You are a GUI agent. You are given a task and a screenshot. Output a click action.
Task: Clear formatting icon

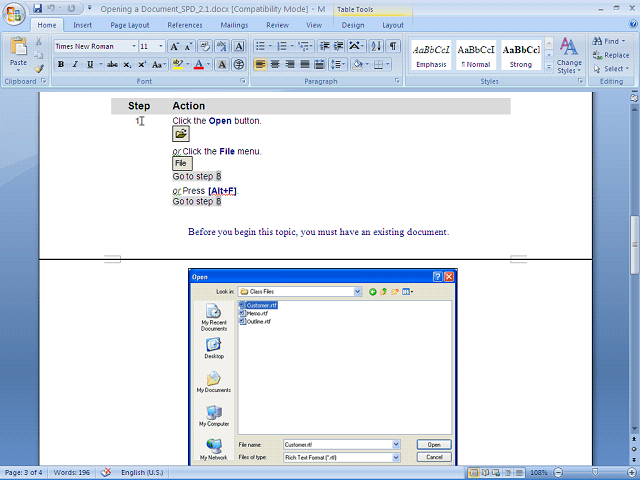(205, 46)
